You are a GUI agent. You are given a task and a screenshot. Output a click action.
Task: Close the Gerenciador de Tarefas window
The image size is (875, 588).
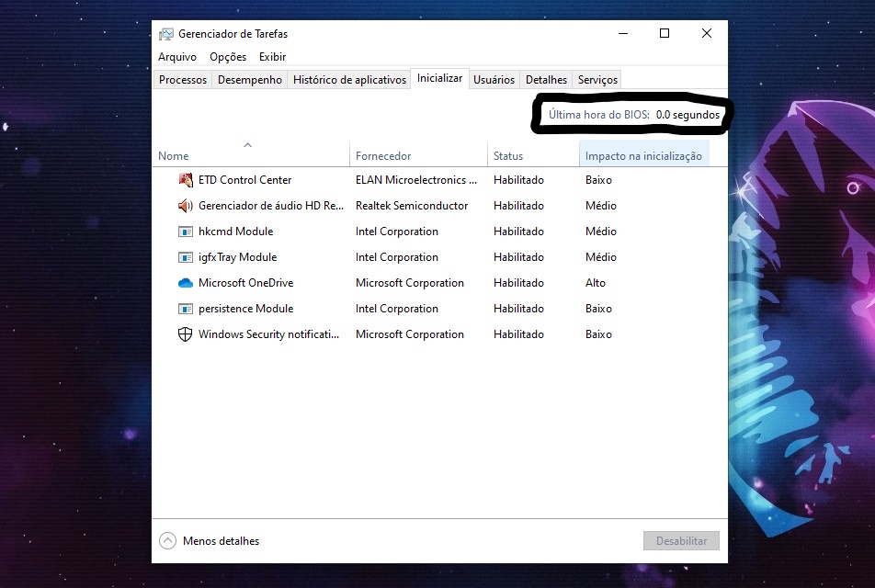[x=707, y=33]
